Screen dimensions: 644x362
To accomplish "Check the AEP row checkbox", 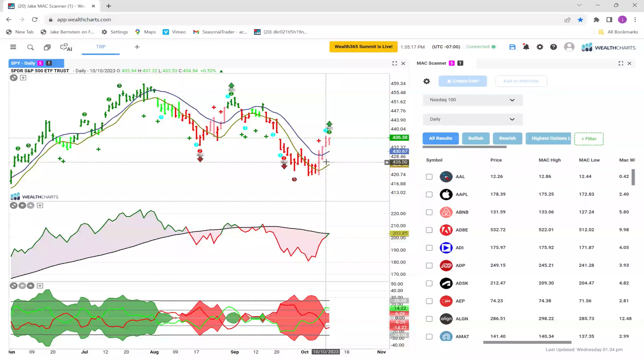I will click(x=429, y=301).
